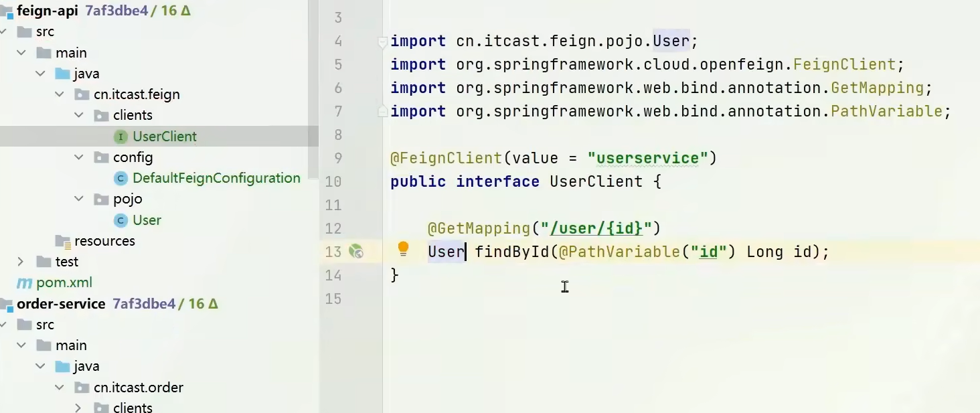Viewport: 980px width, 413px height.
Task: Click the project panel vertical scrollbar
Action: point(313,87)
